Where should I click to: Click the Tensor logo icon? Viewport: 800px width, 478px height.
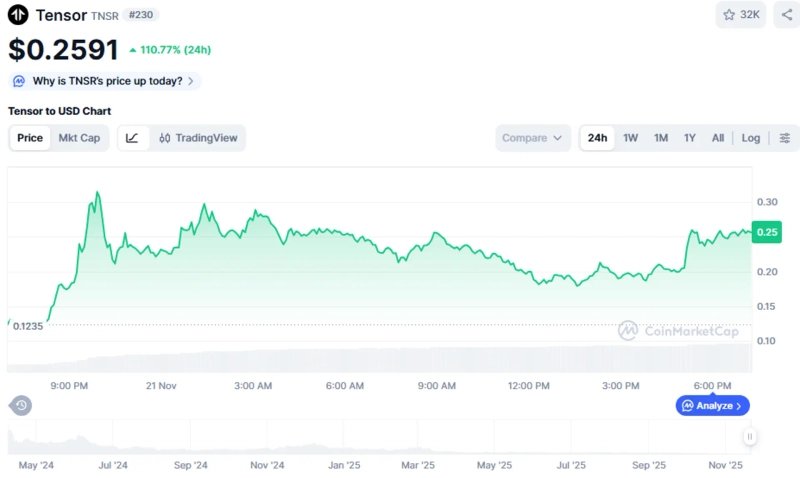pyautogui.click(x=18, y=15)
